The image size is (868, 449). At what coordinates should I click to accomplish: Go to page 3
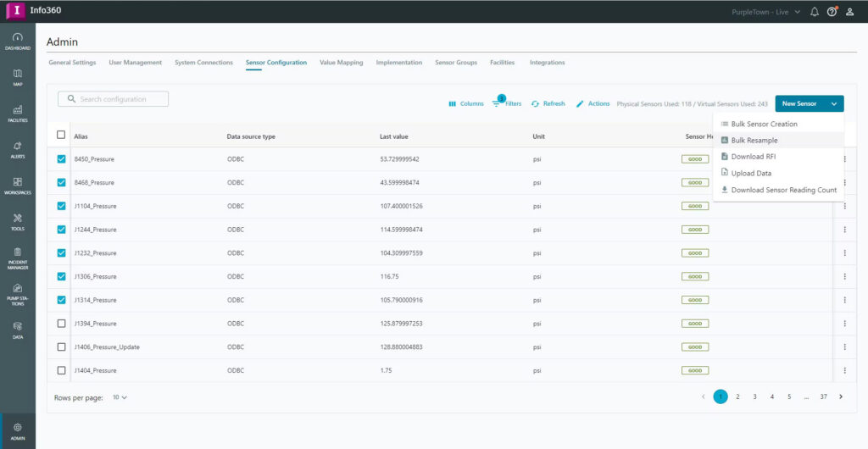coord(754,396)
